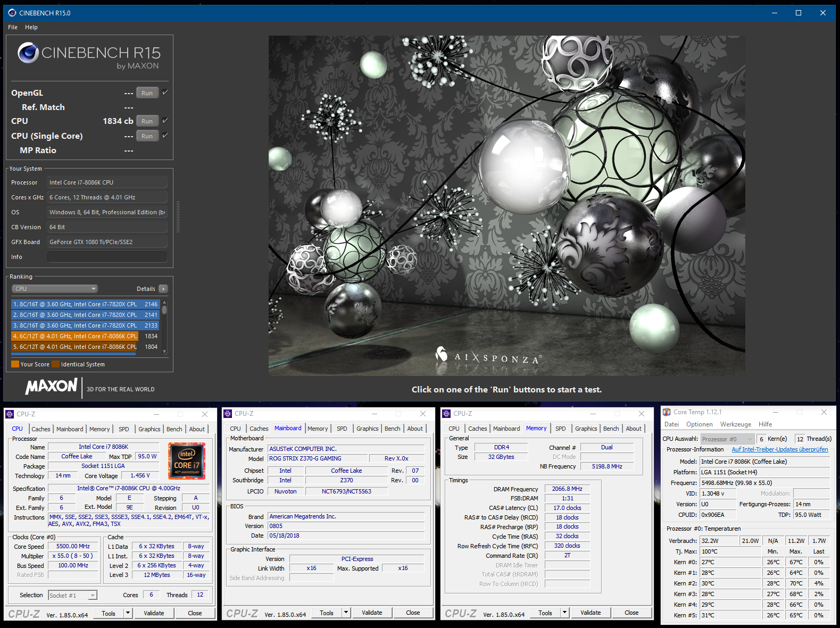
Task: Click the CPU-Z icon in Memory window title
Action: [x=446, y=413]
